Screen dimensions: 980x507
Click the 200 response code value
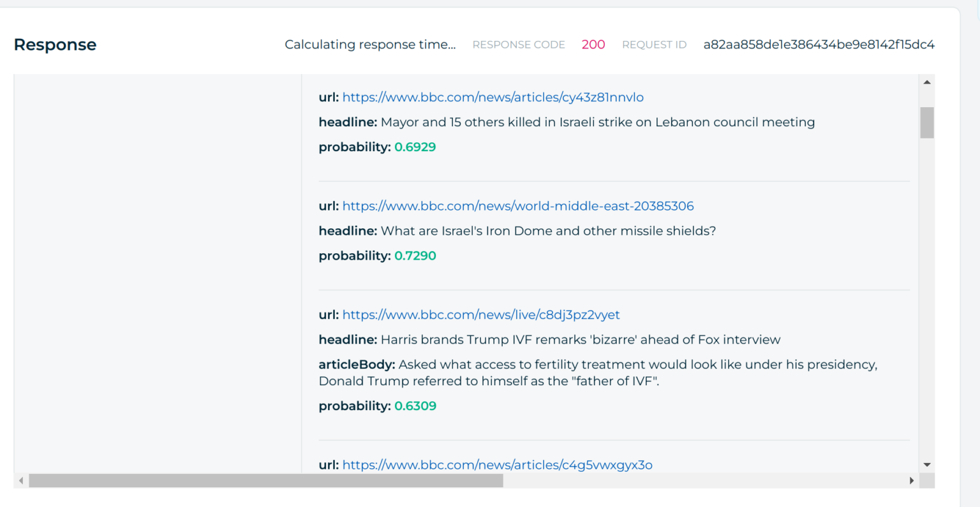593,44
